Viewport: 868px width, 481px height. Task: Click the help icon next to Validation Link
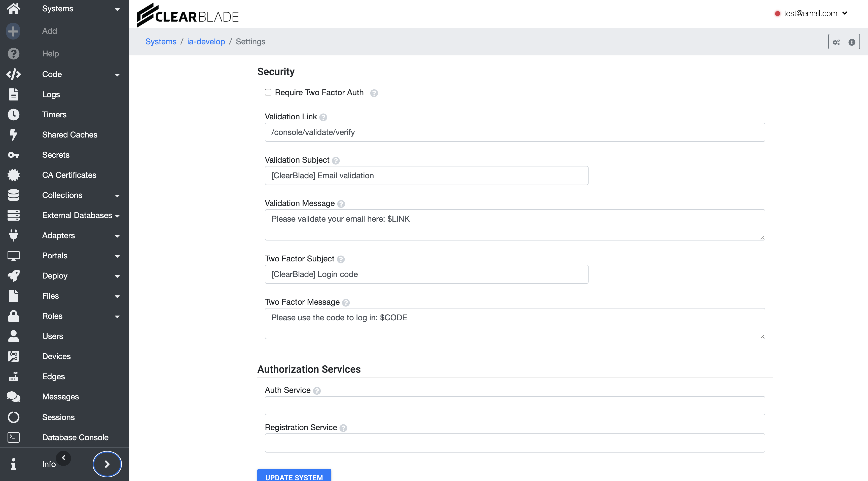coord(323,117)
